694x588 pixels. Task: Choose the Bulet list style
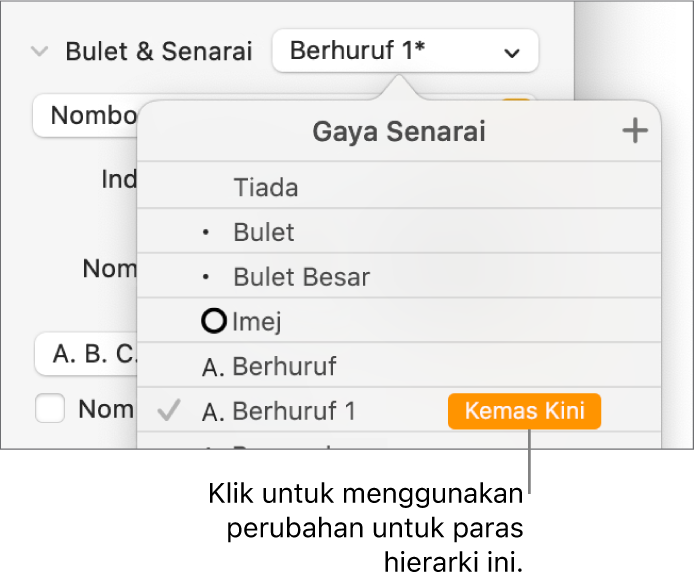coord(264,233)
